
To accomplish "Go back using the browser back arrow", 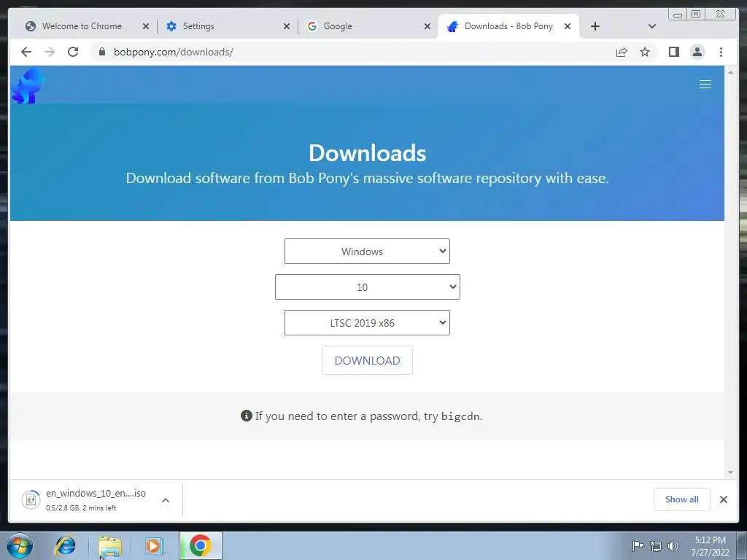I will point(26,52).
